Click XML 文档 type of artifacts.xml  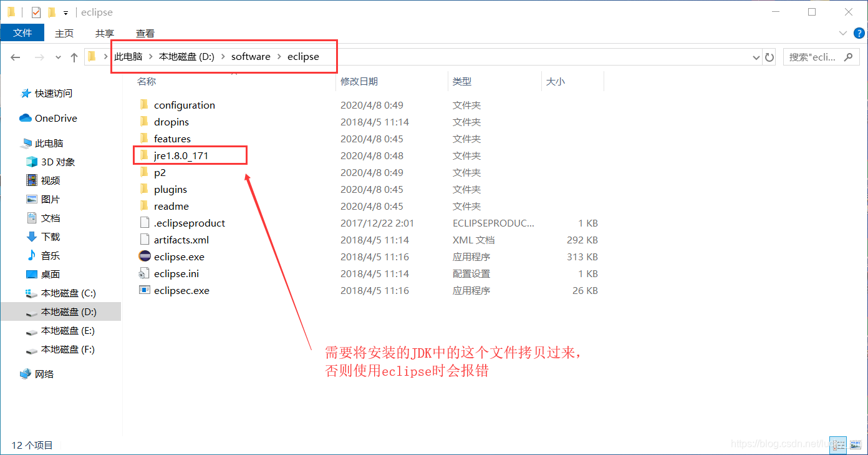pyautogui.click(x=473, y=240)
